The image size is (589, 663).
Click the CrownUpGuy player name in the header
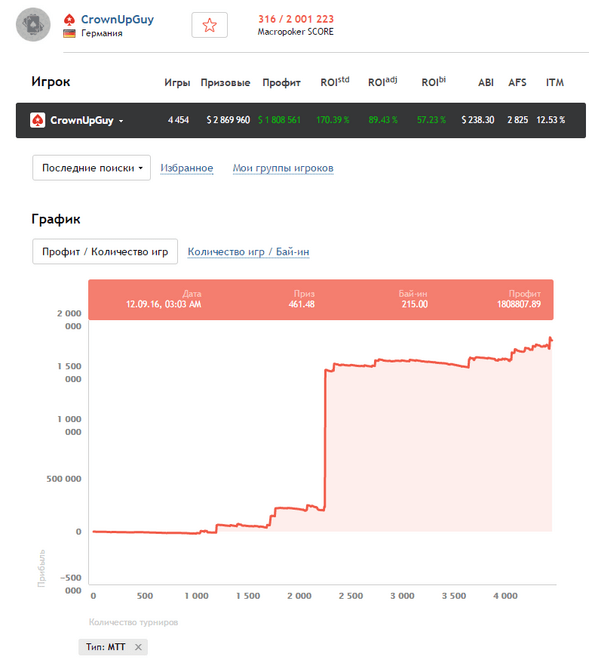117,19
